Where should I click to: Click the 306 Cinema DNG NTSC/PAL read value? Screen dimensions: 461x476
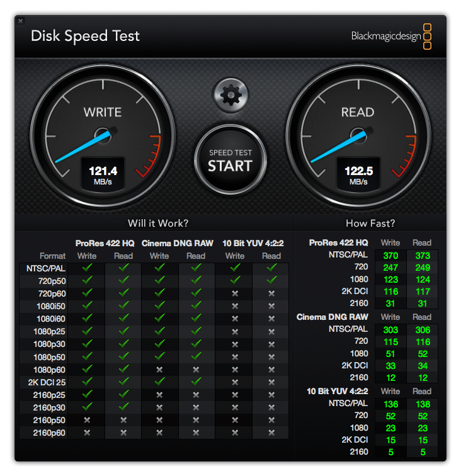pos(421,329)
